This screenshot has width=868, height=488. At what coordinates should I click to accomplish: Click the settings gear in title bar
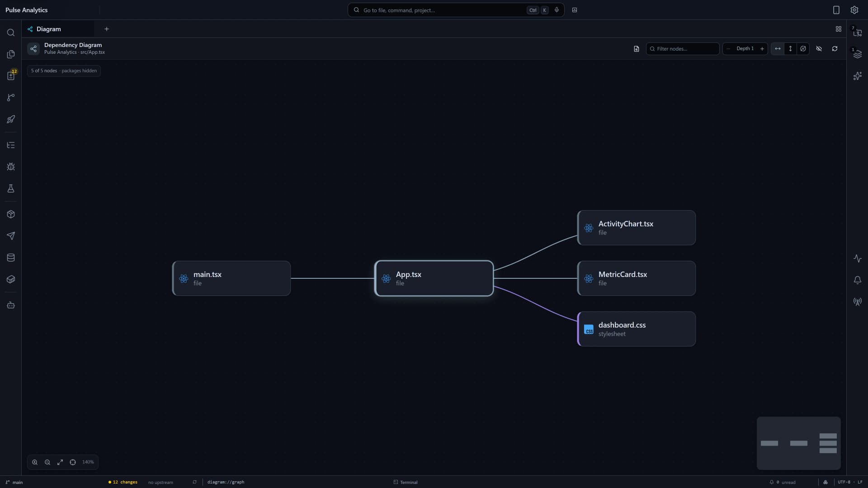point(854,10)
